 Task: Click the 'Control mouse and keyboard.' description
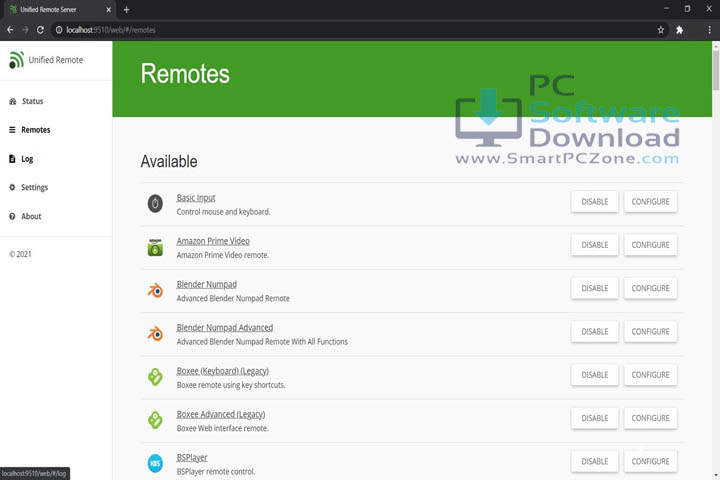coord(224,212)
